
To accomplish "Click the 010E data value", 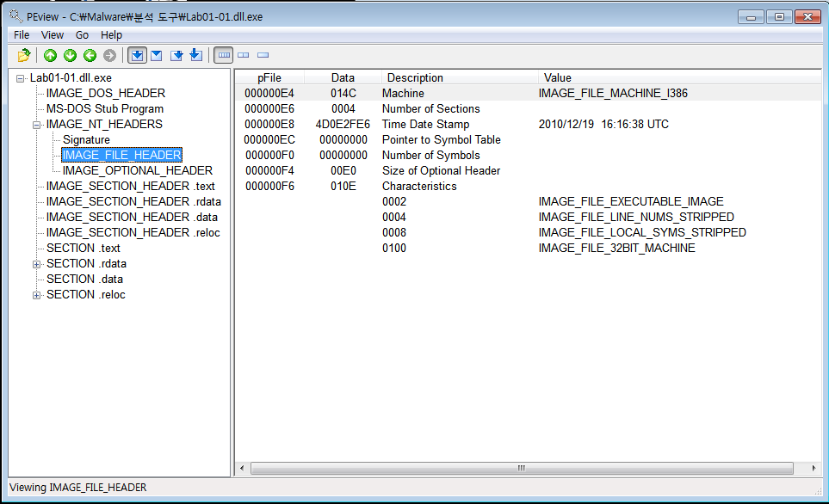I will pos(343,186).
